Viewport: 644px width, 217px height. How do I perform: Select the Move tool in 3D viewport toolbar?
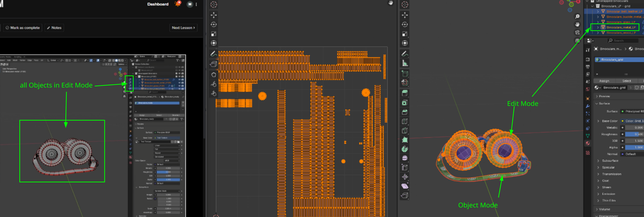point(405,15)
